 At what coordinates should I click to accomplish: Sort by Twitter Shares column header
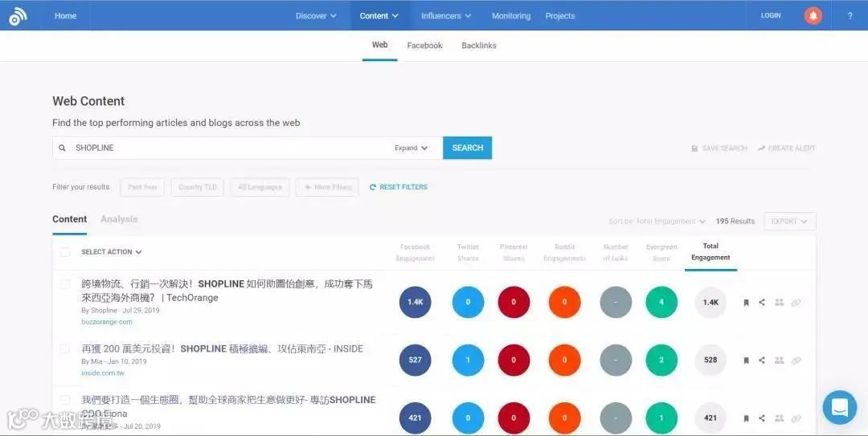(x=468, y=252)
